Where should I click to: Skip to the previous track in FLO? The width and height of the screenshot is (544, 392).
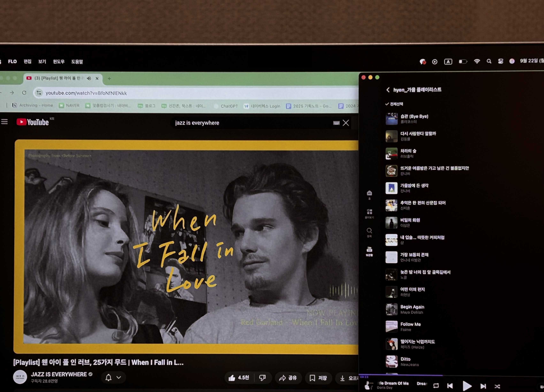tap(450, 386)
